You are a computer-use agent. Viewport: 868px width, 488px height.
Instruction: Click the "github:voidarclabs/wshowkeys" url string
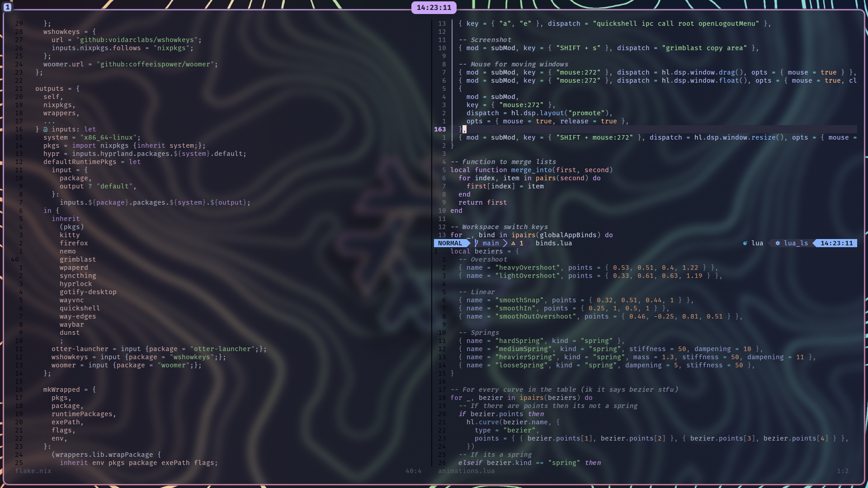pyautogui.click(x=137, y=40)
